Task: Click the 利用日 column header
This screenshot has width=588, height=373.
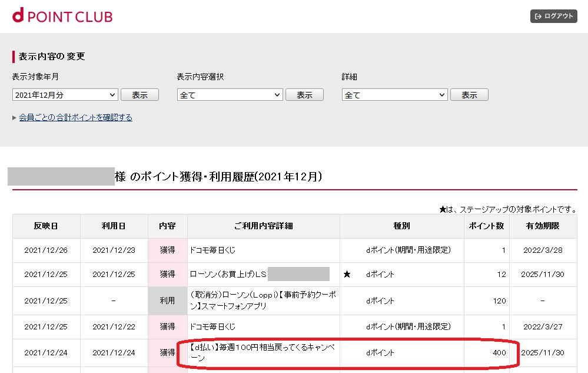Action: coord(114,226)
